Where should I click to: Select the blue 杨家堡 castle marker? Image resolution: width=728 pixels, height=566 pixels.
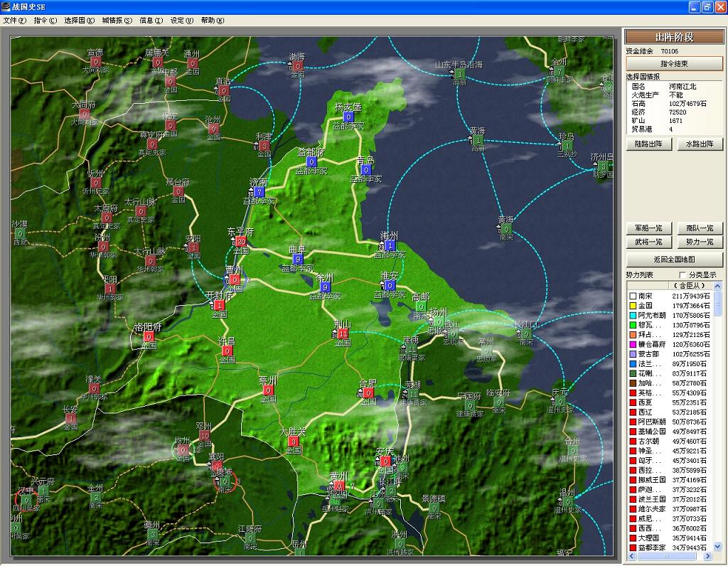[x=348, y=117]
